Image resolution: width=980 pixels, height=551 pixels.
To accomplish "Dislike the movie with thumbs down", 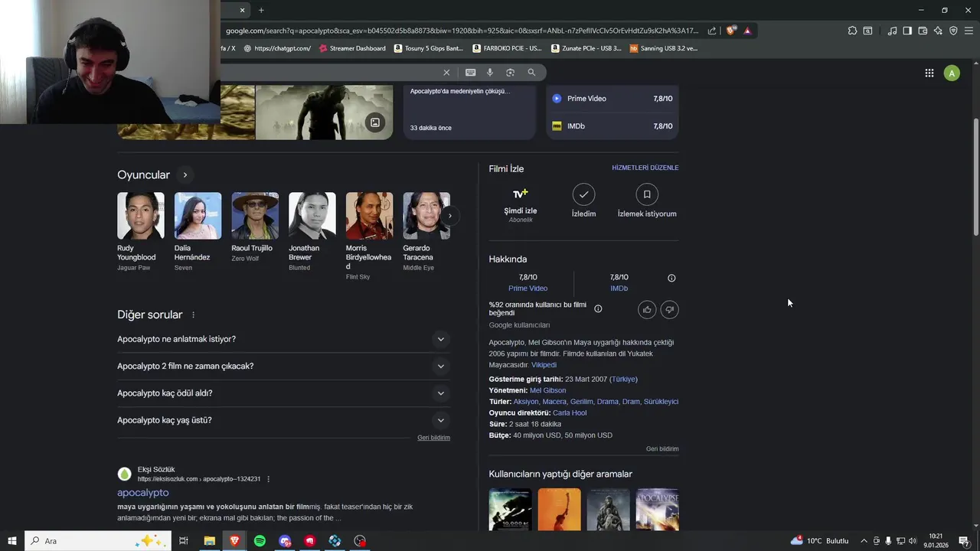I will pyautogui.click(x=669, y=309).
